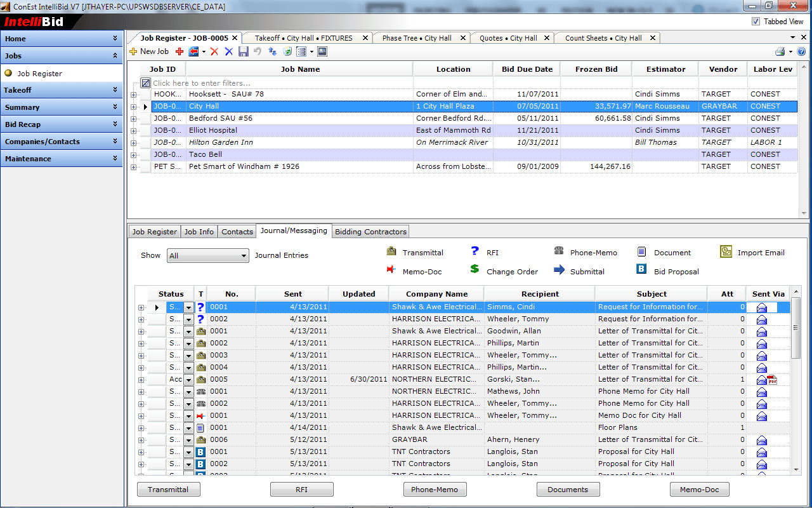Click the Transmittal legend icon

(391, 251)
